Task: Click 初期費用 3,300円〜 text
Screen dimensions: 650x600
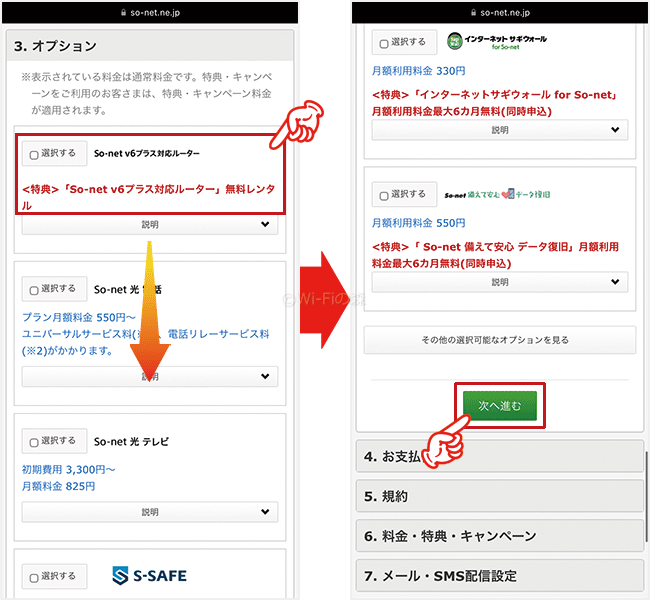Action: pos(68,470)
